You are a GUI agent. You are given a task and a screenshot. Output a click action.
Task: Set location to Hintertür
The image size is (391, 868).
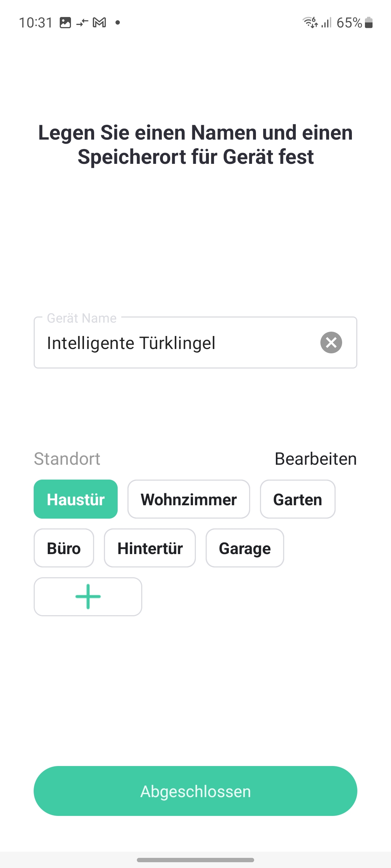[x=150, y=548]
